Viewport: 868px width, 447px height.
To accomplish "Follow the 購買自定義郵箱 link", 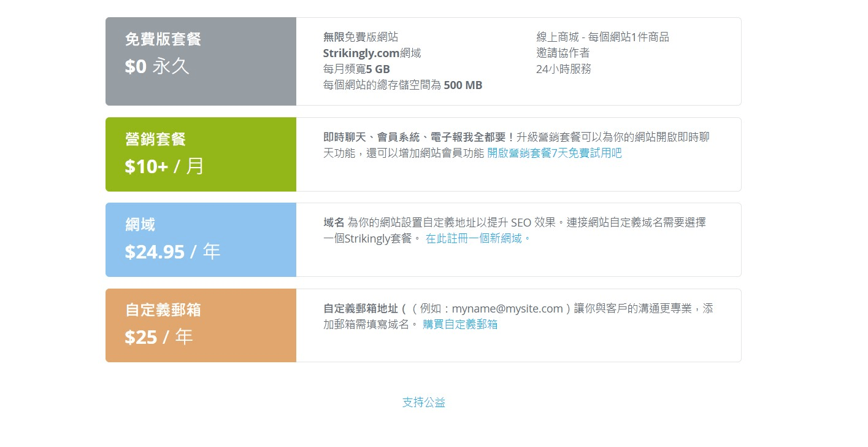I will 460,324.
